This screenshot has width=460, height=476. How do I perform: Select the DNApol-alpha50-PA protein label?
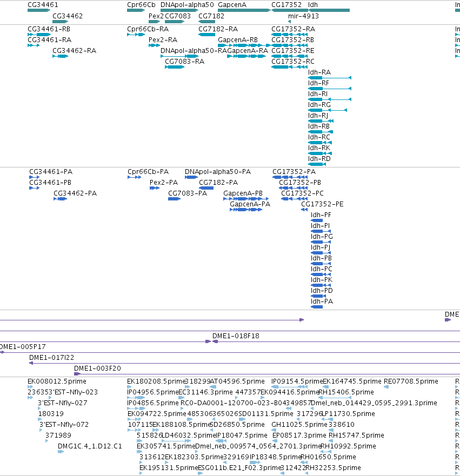[218, 172]
